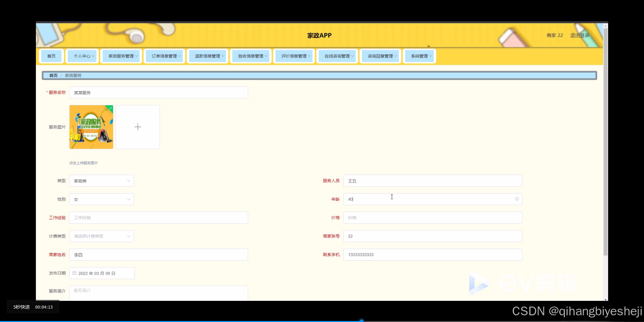Open the 评价信息管理 menu

coord(294,56)
